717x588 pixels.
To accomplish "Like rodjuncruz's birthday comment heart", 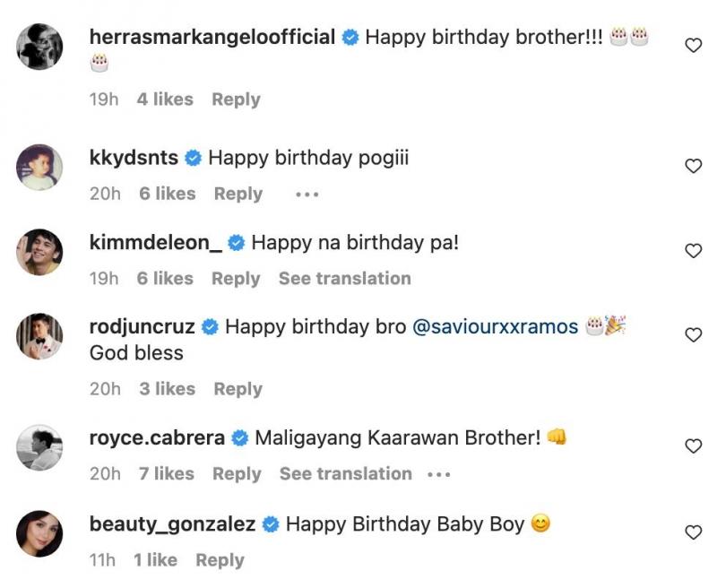I will click(x=693, y=335).
